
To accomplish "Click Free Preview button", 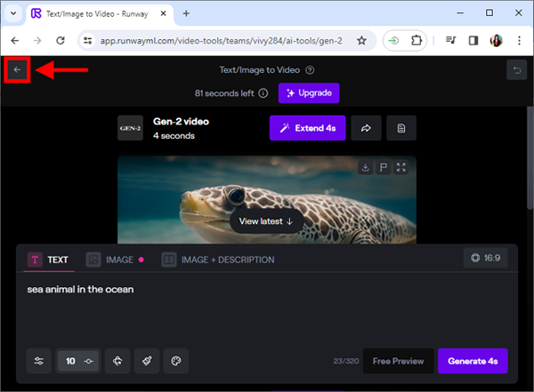I will coord(398,361).
